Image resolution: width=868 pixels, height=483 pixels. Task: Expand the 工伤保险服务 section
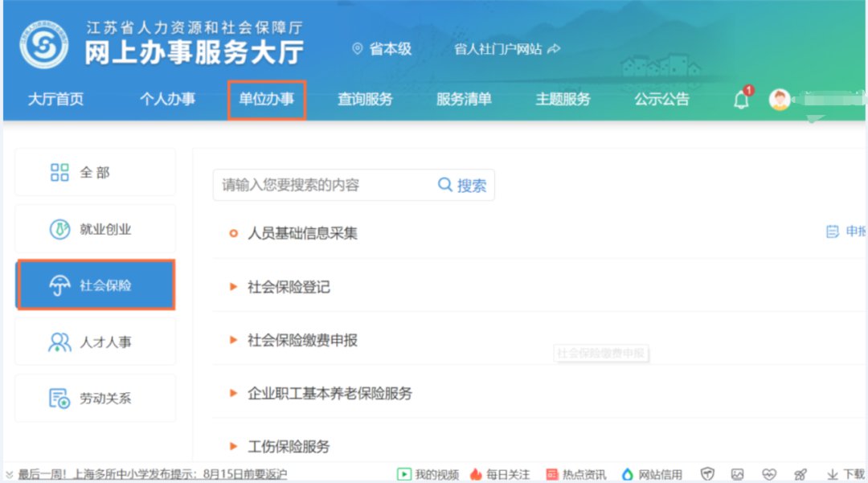[289, 446]
